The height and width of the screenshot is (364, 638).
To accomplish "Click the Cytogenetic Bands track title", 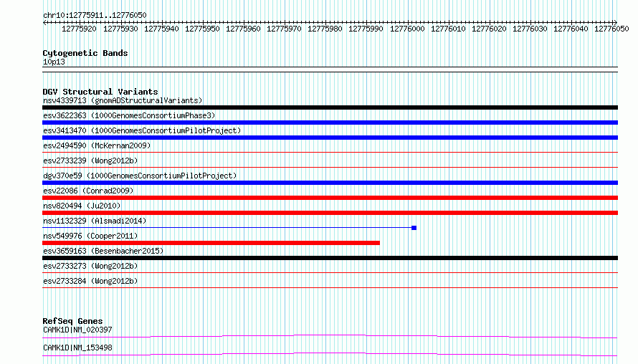I will (x=85, y=53).
